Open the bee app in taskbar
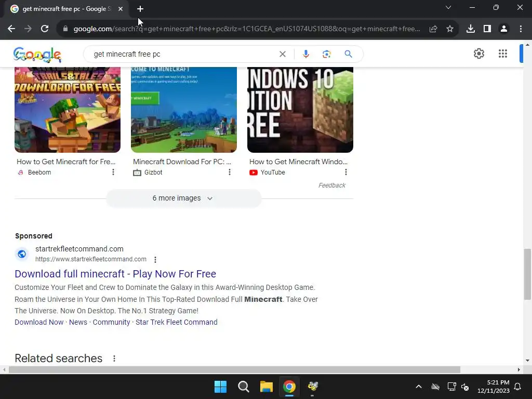532x399 pixels. (x=312, y=387)
